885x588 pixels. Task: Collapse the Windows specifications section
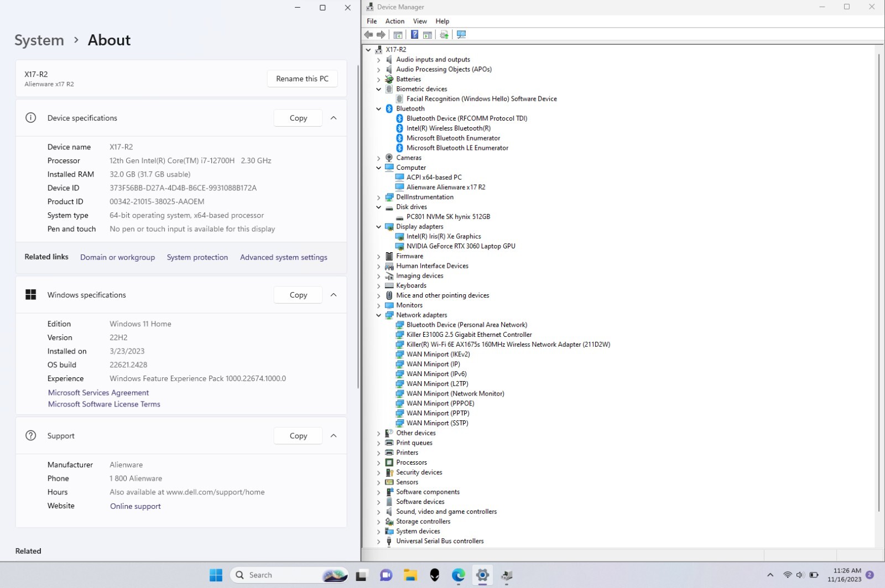tap(334, 295)
